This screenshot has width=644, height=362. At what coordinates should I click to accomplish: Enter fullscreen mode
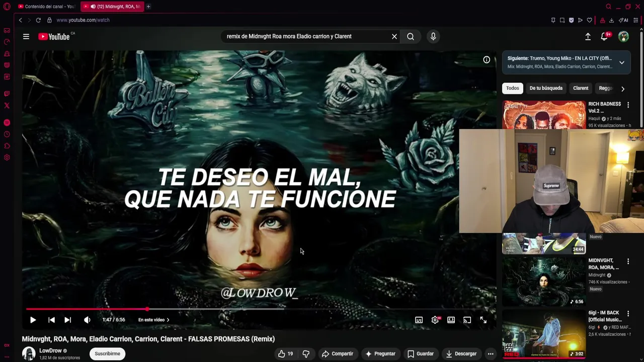coord(483,320)
